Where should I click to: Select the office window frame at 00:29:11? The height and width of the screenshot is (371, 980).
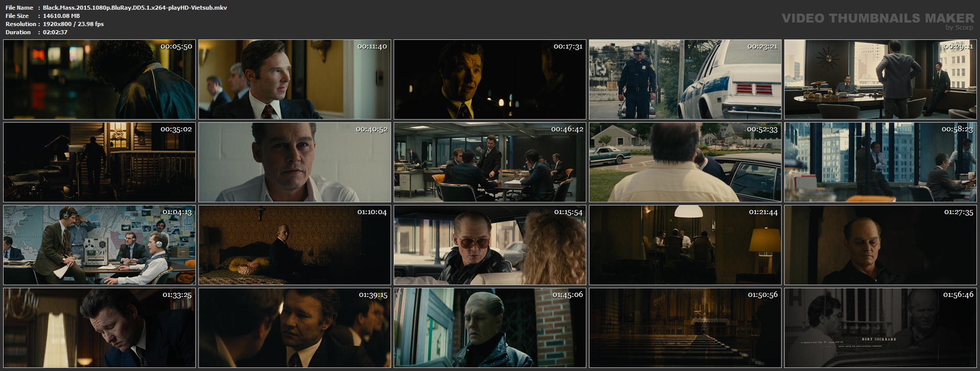point(880,79)
